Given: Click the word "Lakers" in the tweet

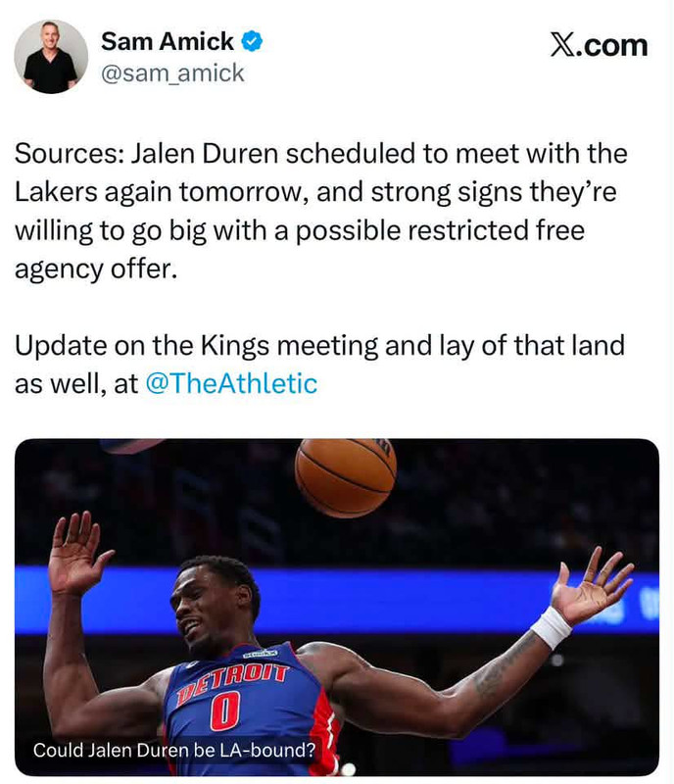Looking at the screenshot, I should [x=56, y=191].
